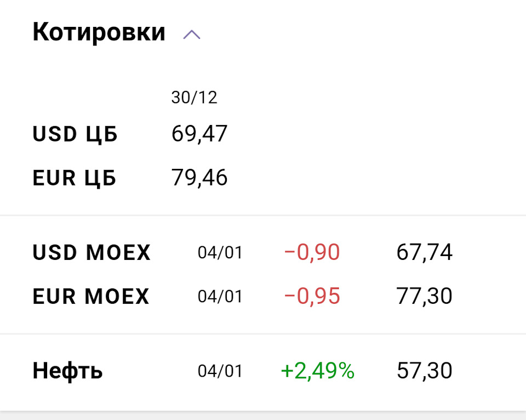Collapse the Котировки section chevron
526x420 pixels.
(x=192, y=35)
